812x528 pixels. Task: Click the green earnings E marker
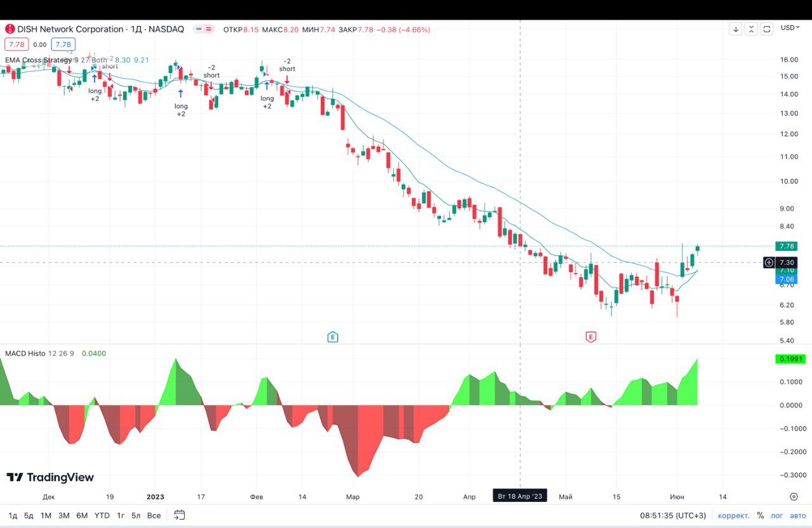(x=332, y=337)
